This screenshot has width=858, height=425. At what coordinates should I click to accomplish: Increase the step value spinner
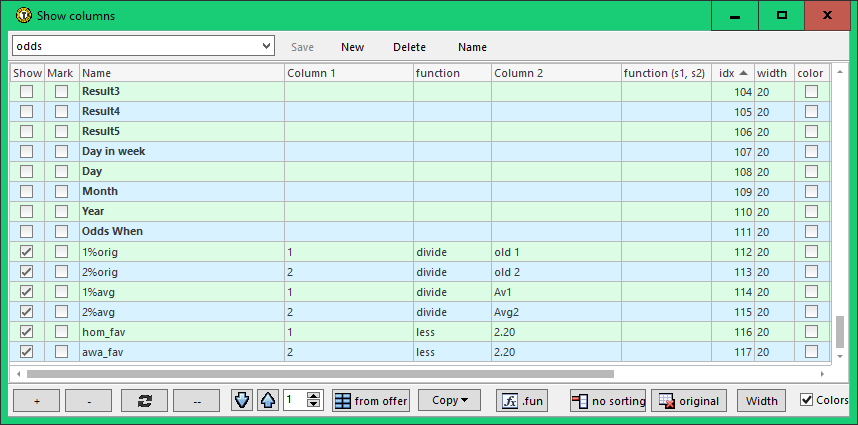[x=314, y=396]
